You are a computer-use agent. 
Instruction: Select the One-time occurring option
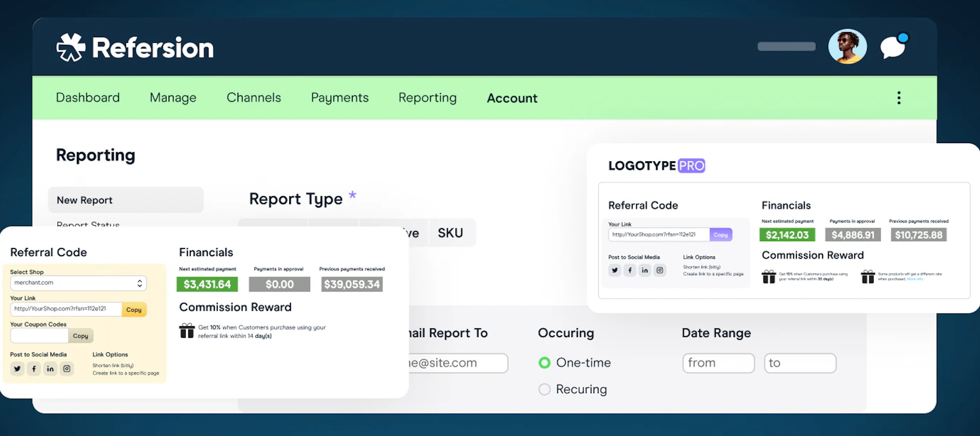(545, 363)
